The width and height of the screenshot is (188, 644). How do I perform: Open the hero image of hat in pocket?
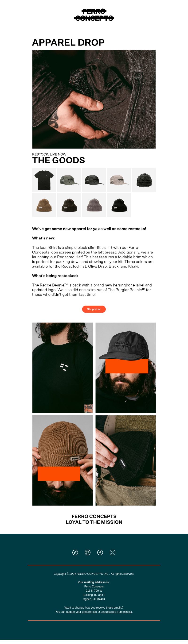click(94, 99)
